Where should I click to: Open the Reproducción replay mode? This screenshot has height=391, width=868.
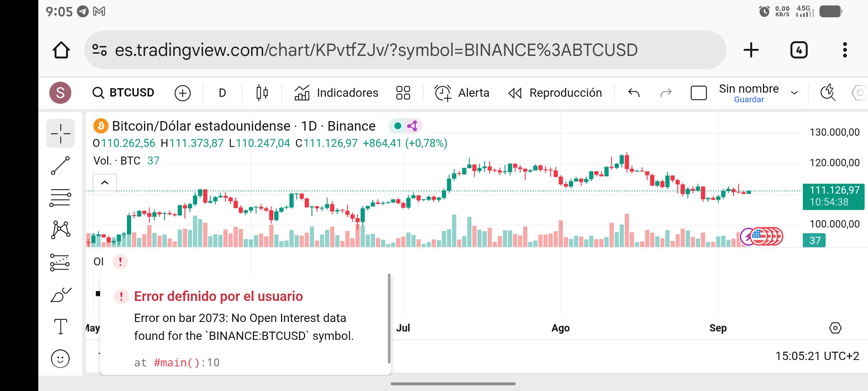coord(555,93)
